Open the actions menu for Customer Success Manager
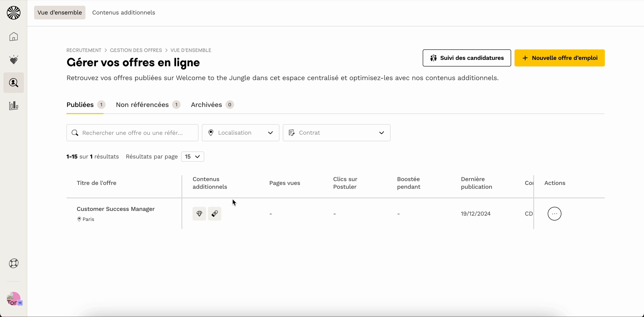 pyautogui.click(x=554, y=213)
